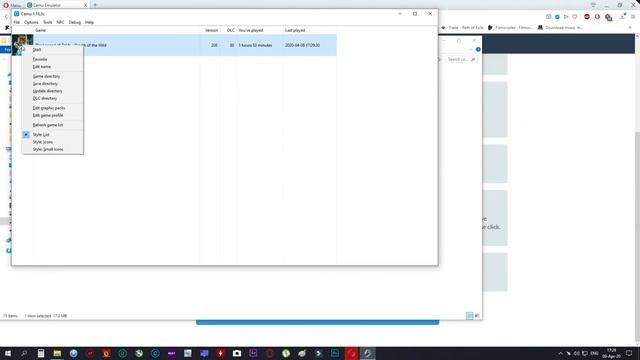Click Opera heart bookmark icon
This screenshot has width=640, height=360.
(x=575, y=17)
